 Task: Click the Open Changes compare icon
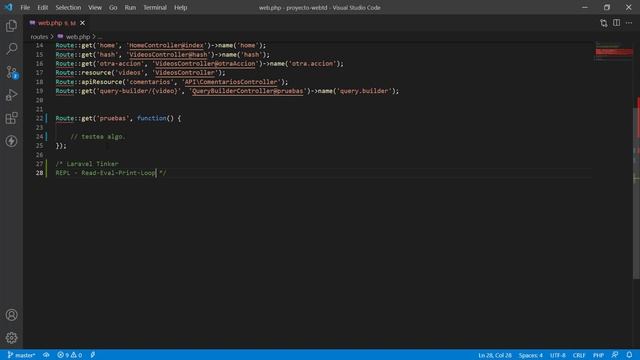(x=604, y=23)
